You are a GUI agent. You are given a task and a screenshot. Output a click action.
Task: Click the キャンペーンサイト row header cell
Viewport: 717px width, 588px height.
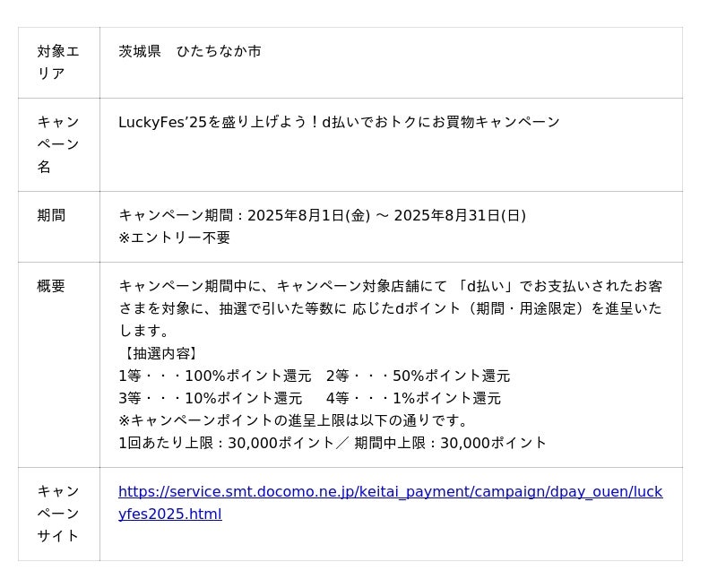(x=58, y=514)
